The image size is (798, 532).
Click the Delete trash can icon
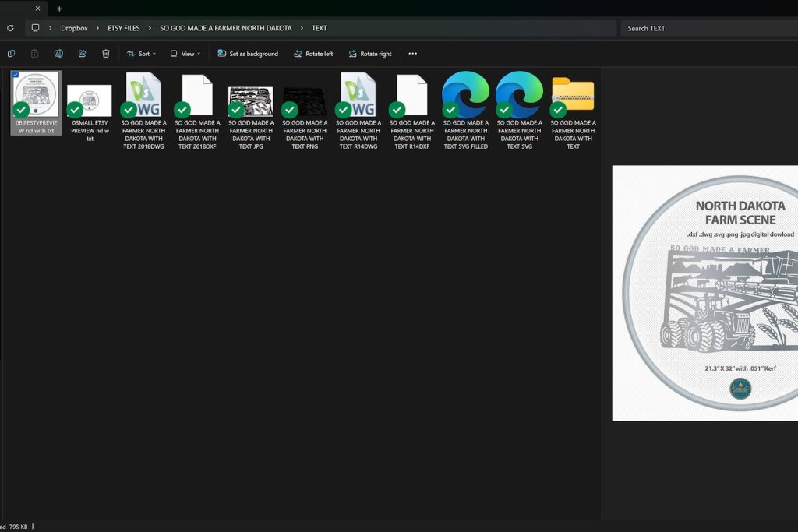[106, 54]
